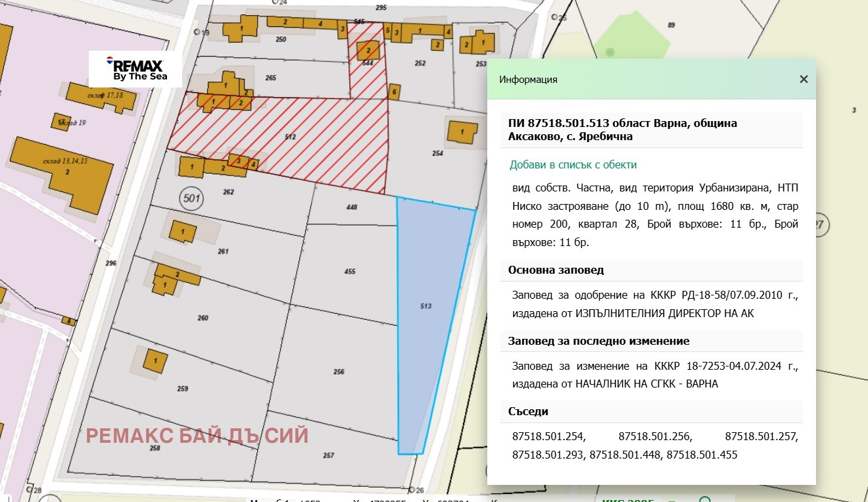Close the Информация panel
The height and width of the screenshot is (502, 868).
803,79
